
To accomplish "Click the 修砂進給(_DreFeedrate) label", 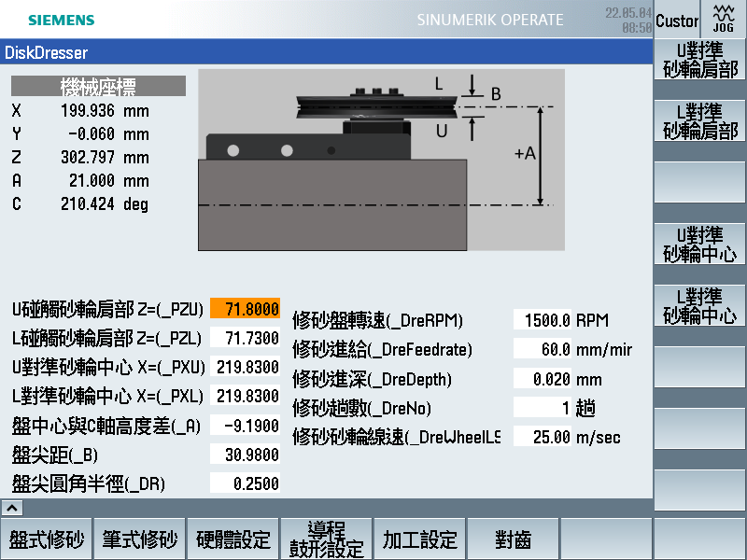I will 382,349.
